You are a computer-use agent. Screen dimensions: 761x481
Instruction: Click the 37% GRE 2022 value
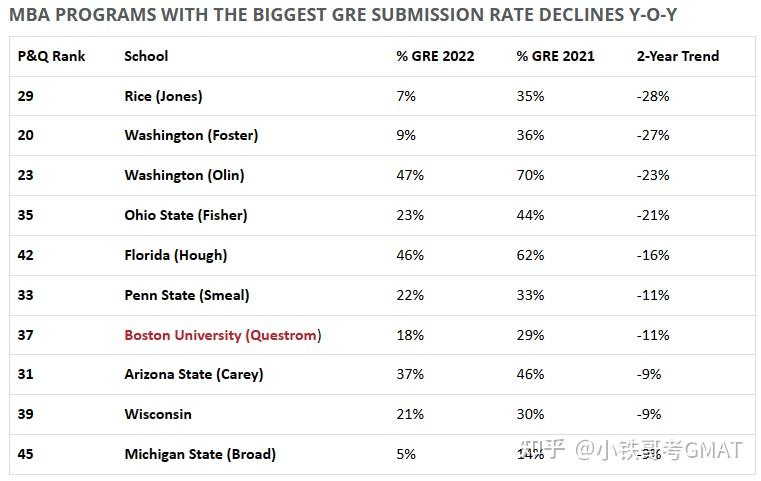click(410, 374)
